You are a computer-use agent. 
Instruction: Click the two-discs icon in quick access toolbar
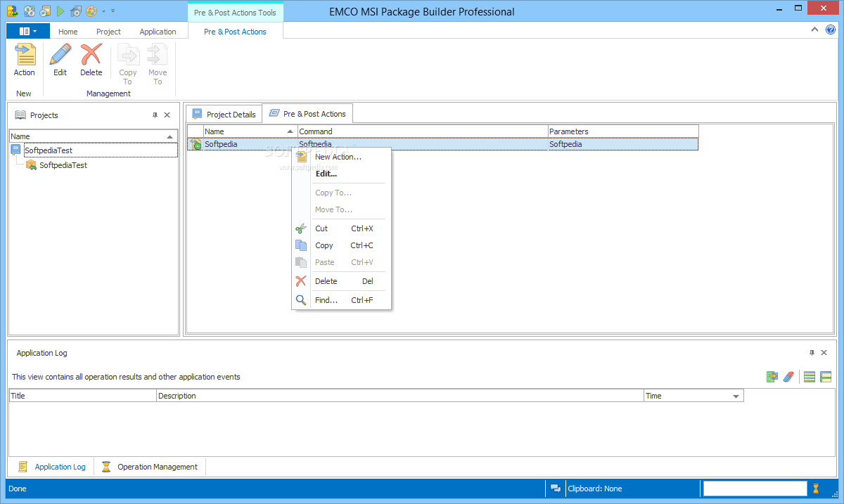tap(30, 11)
